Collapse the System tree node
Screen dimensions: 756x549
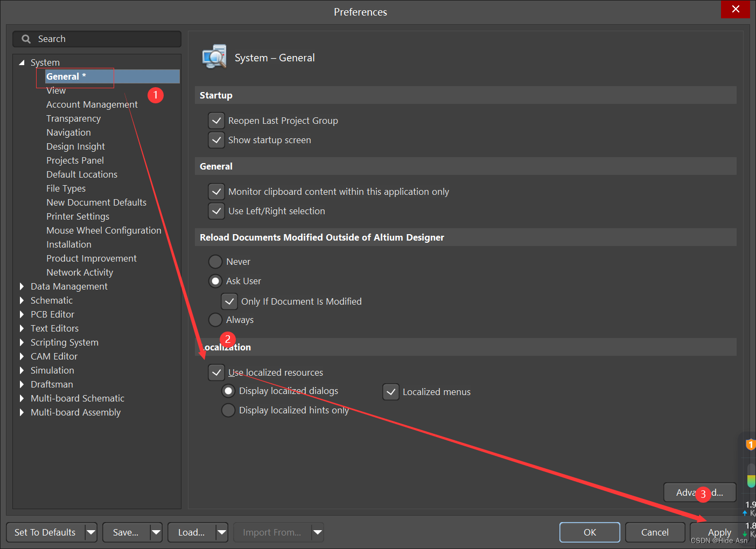pos(22,62)
